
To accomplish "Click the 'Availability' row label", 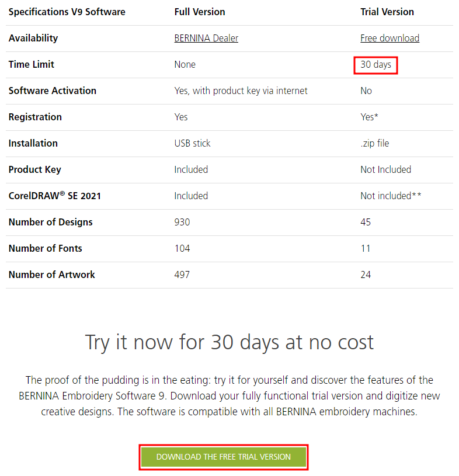I will (33, 38).
